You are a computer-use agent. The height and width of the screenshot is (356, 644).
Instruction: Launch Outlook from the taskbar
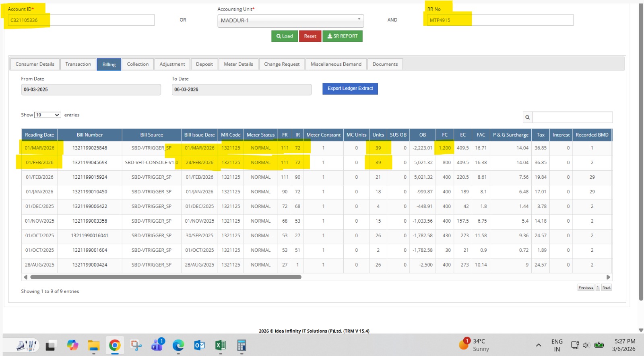200,346
